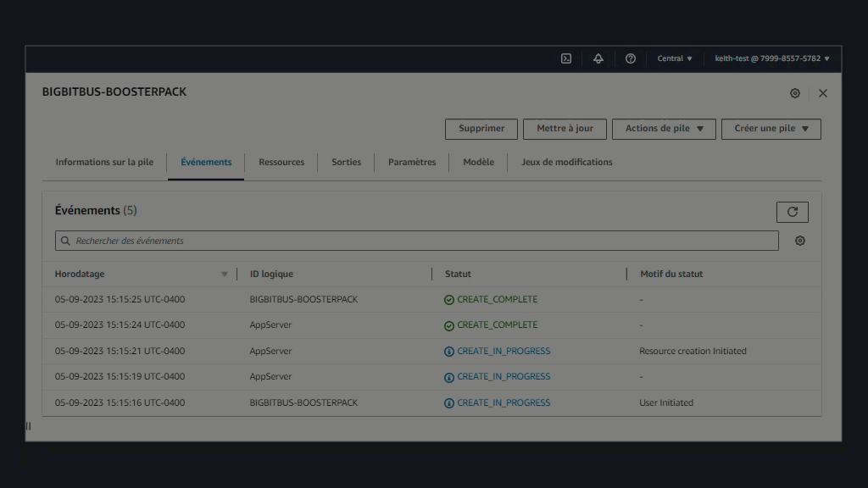Expand the Central region dropdown

click(675, 58)
